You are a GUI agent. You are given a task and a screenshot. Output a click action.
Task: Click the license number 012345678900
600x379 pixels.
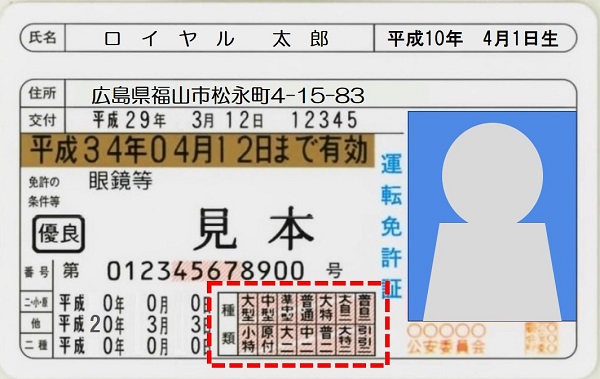205,271
